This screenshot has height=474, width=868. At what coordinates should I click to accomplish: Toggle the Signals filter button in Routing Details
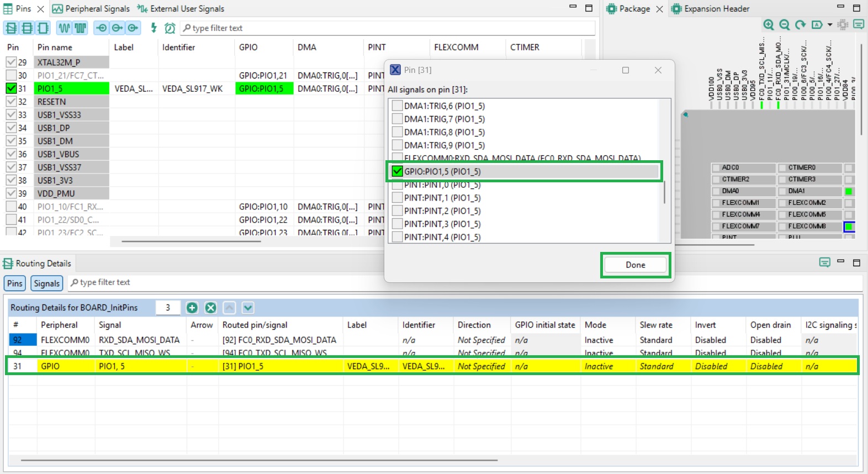(x=46, y=283)
